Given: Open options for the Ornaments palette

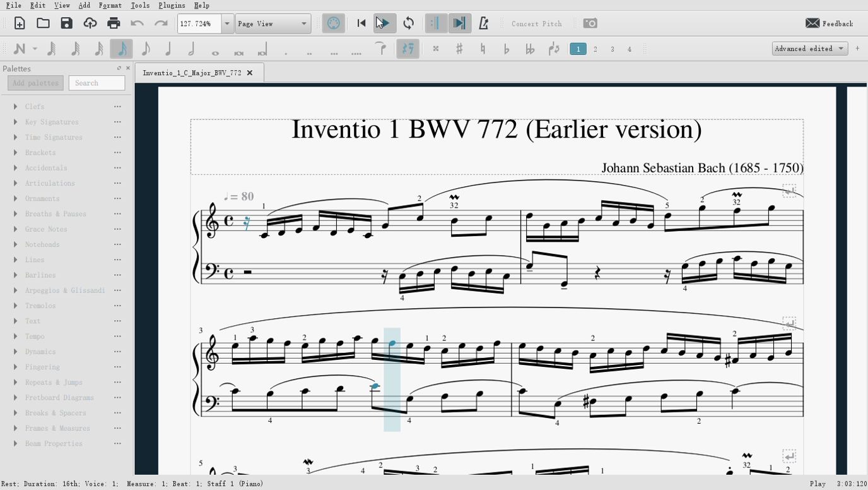Looking at the screenshot, I should 117,198.
